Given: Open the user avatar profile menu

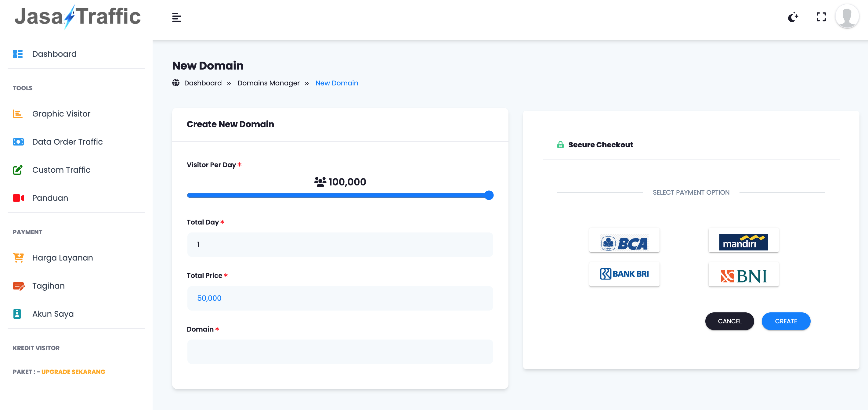Looking at the screenshot, I should coord(847,16).
